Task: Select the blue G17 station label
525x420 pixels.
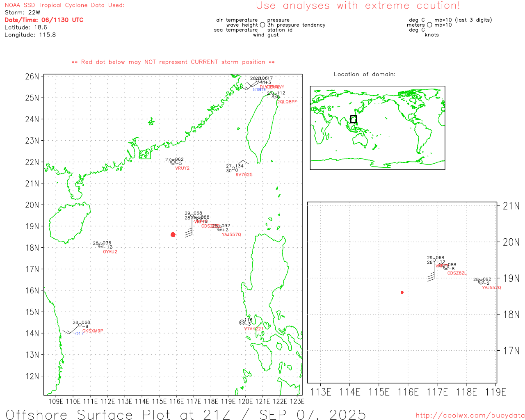Action: pyautogui.click(x=79, y=334)
